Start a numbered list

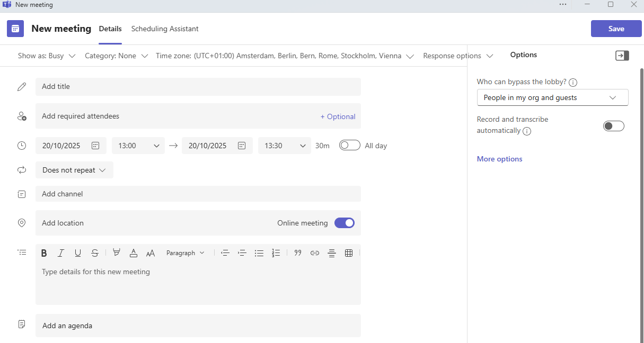276,253
